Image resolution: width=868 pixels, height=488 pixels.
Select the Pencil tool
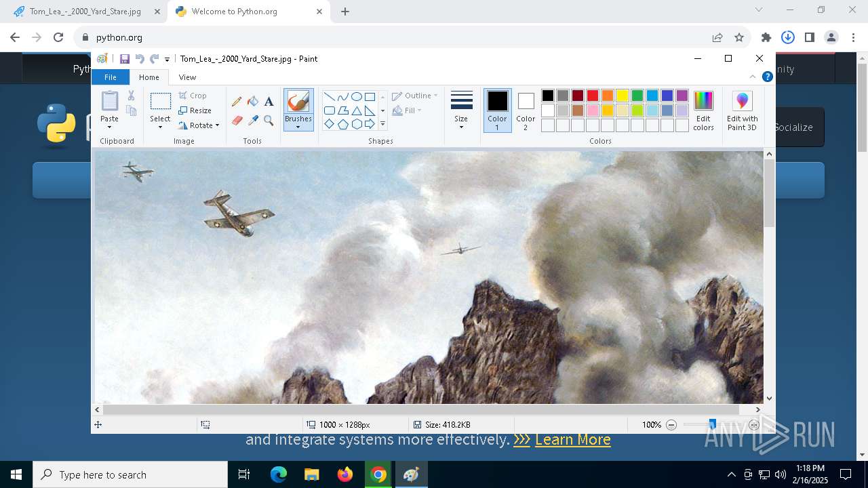(x=237, y=102)
